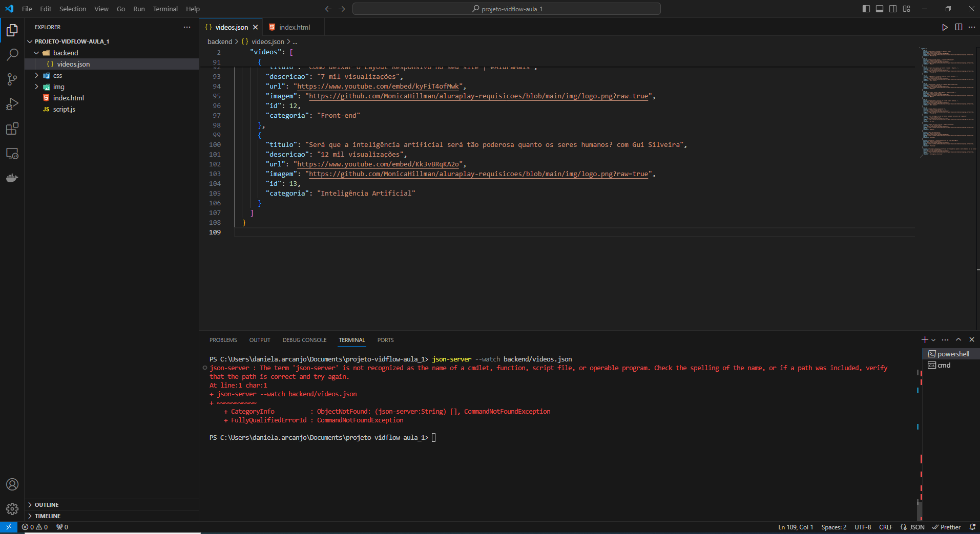Open the notifications bell icon
Screen dimensions: 980x534
coord(972,527)
